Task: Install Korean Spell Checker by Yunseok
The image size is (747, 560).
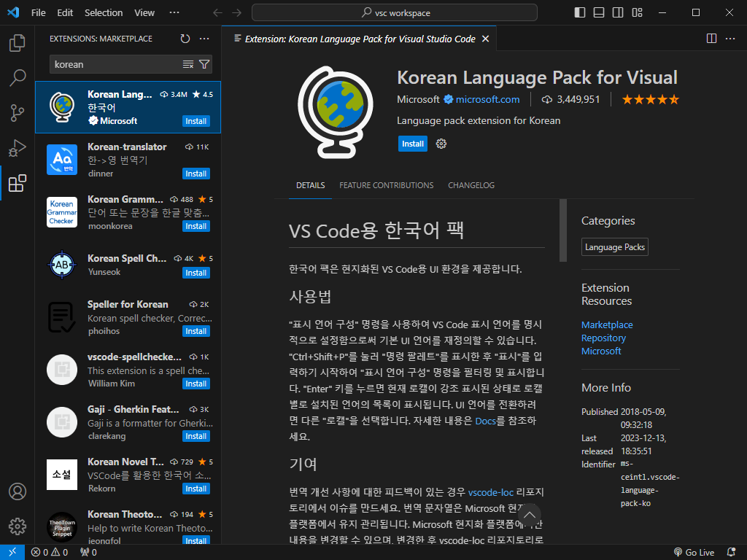Action: pyautogui.click(x=196, y=273)
